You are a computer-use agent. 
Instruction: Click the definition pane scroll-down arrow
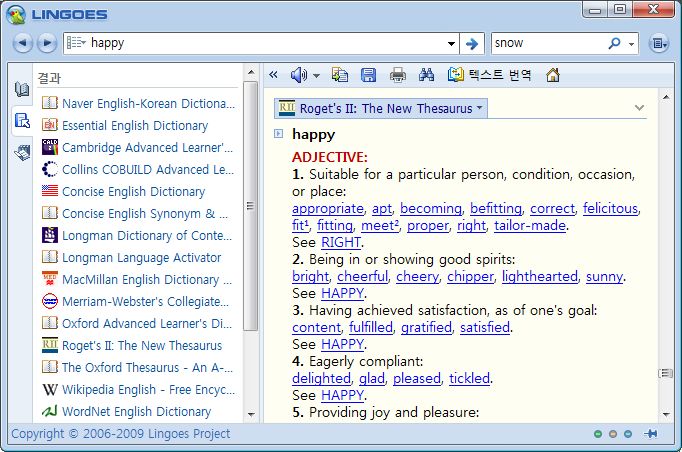tap(665, 414)
